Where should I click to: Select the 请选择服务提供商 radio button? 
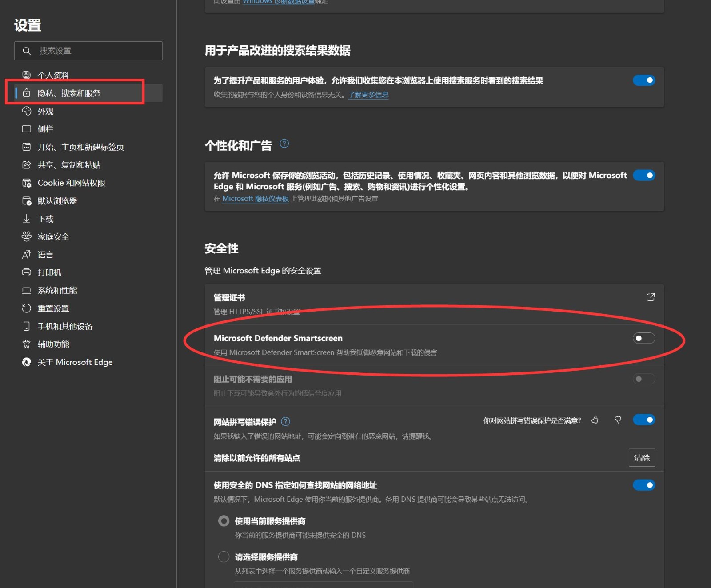point(224,557)
